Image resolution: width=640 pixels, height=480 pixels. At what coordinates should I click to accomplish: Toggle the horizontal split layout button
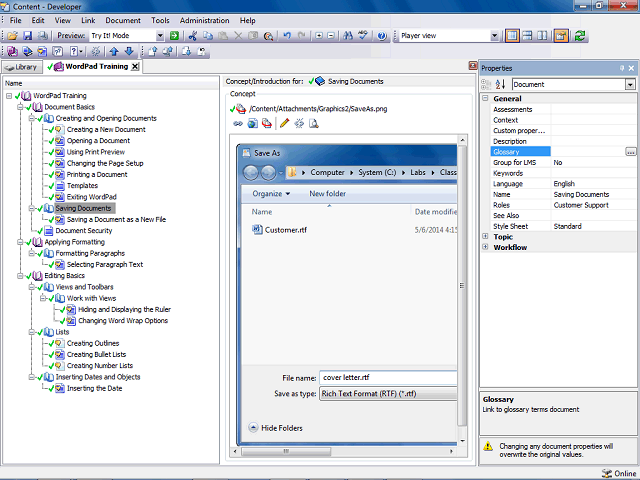527,36
